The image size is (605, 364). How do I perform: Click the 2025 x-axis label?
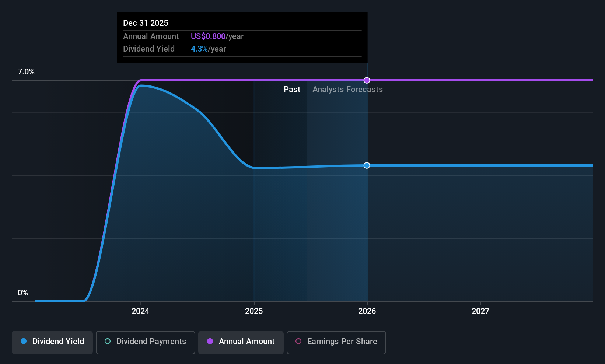pos(254,311)
